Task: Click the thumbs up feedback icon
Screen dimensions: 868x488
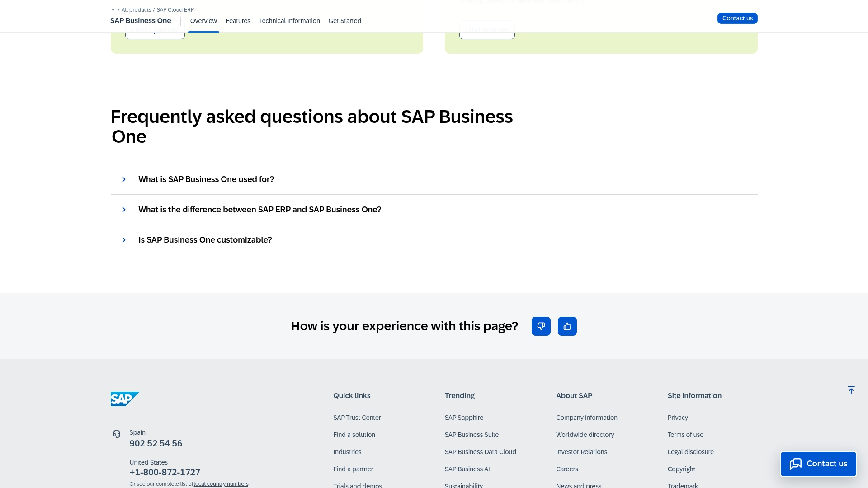Action: tap(567, 326)
